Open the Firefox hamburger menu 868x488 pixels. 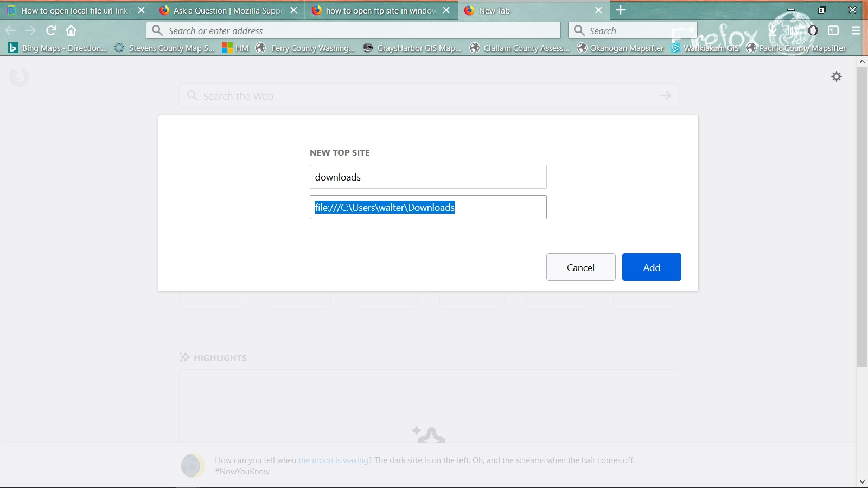[856, 30]
